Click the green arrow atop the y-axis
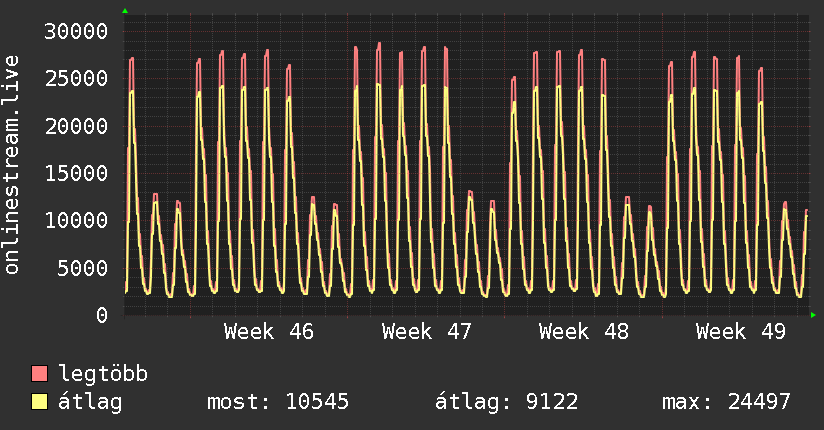 (125, 11)
